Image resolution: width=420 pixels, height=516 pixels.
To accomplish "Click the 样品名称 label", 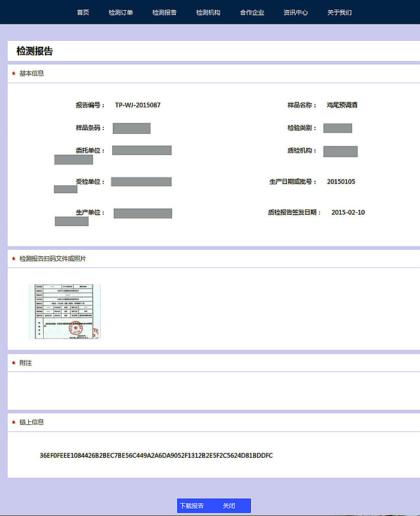I will tap(302, 105).
